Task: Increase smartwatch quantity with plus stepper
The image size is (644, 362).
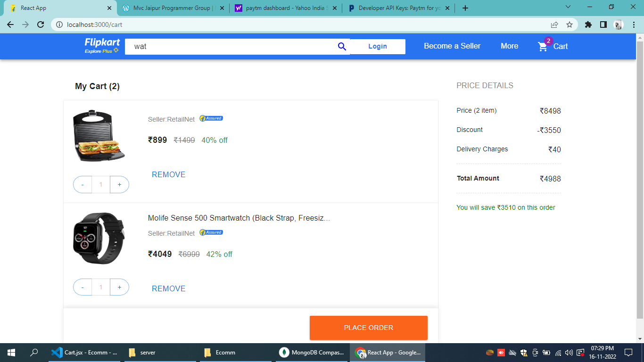Action: pos(119,287)
